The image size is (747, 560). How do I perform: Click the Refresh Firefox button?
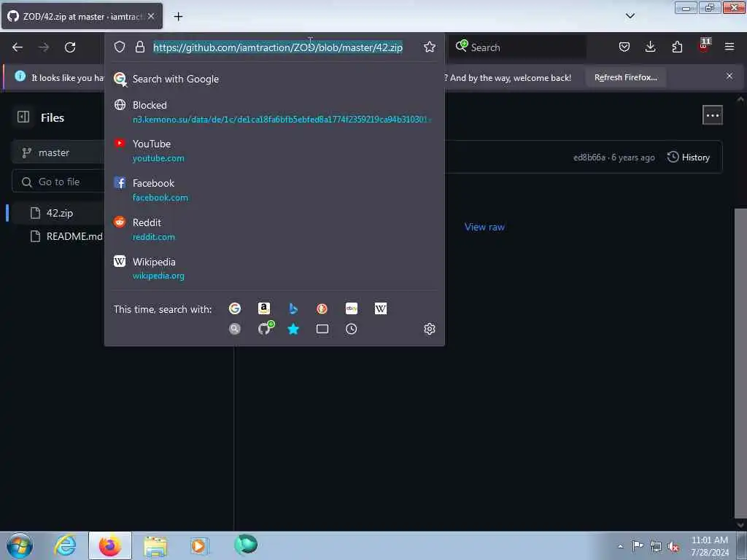pos(625,77)
